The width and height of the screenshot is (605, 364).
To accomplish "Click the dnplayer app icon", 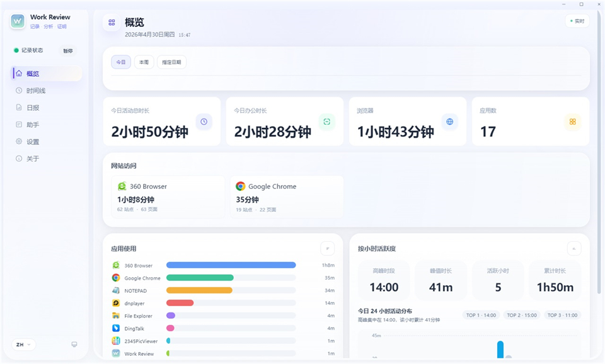I will pos(116,303).
